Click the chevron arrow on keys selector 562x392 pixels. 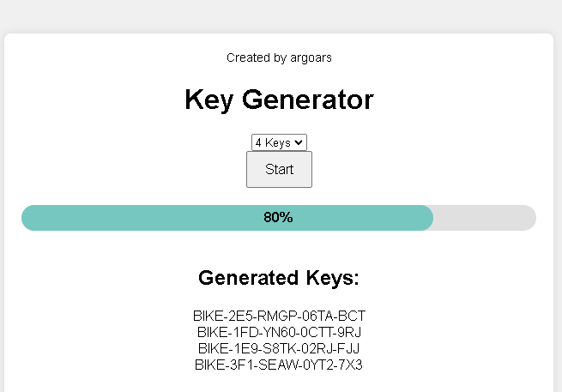(299, 142)
